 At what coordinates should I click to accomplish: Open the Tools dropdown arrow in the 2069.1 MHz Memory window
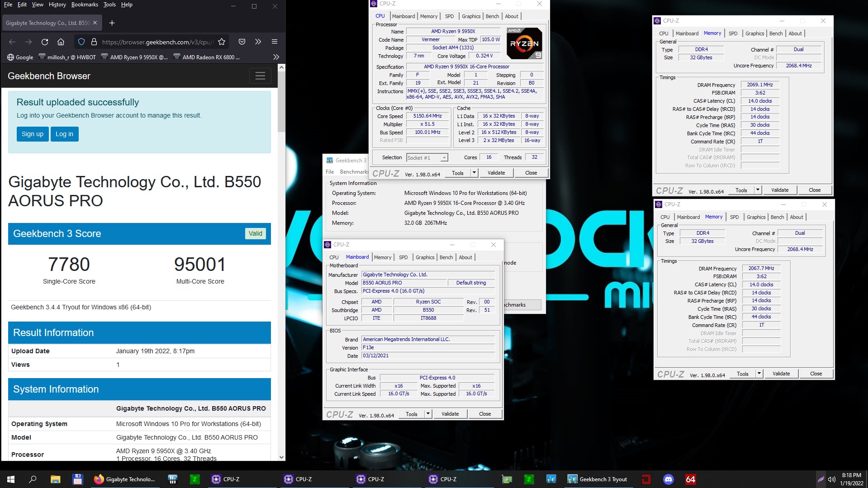[758, 190]
